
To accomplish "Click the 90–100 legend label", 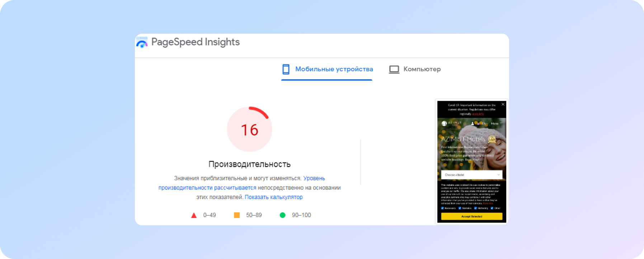I will coord(301,215).
